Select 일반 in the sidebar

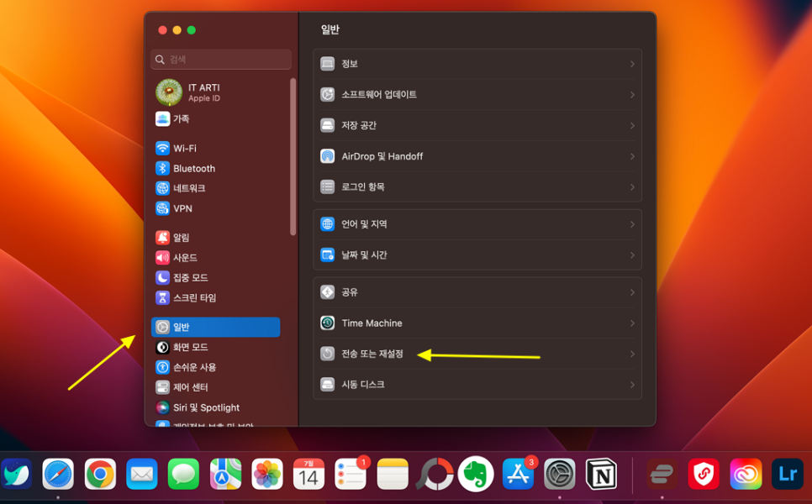(215, 327)
